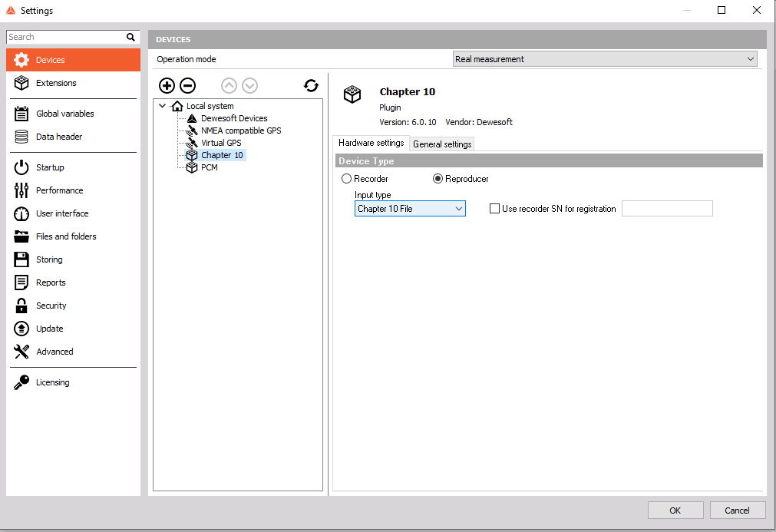Click the Performance sliders icon
This screenshot has height=532, width=776.
coord(21,190)
